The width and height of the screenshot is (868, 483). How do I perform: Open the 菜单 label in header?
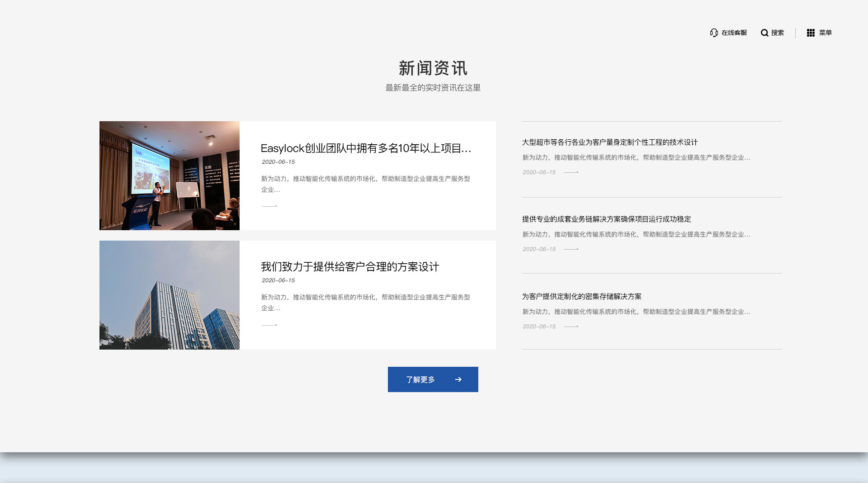(825, 33)
